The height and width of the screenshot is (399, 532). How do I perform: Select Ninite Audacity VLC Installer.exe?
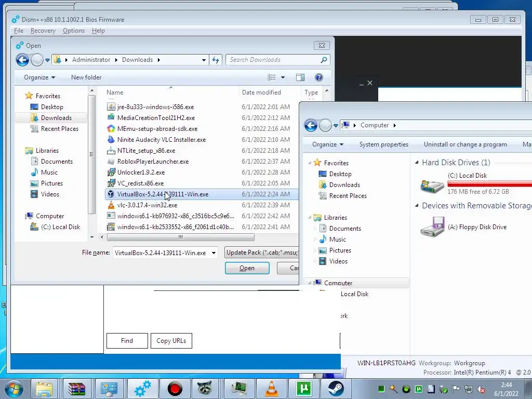[x=161, y=139]
